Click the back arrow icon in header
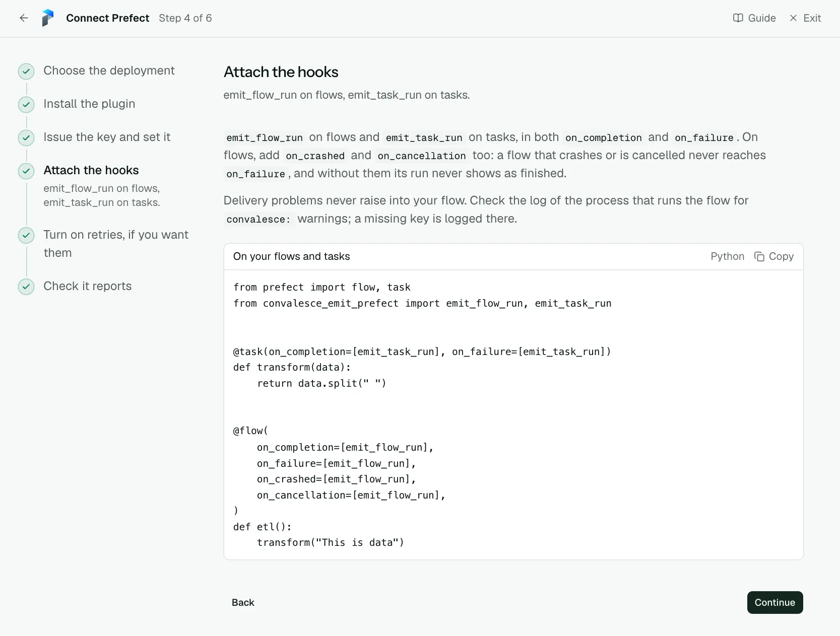Viewport: 840px width, 636px height. (x=24, y=18)
